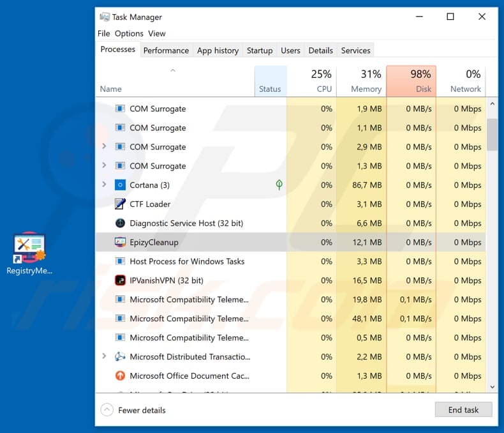The image size is (504, 433).
Task: Click the Microsoft Office Document Cache icon
Action: [120, 376]
